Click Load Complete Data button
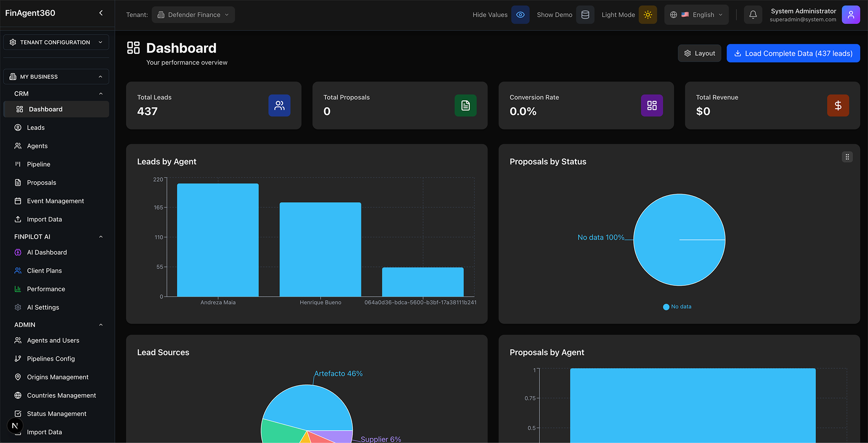Screen dimensions: 868x443 [793, 53]
